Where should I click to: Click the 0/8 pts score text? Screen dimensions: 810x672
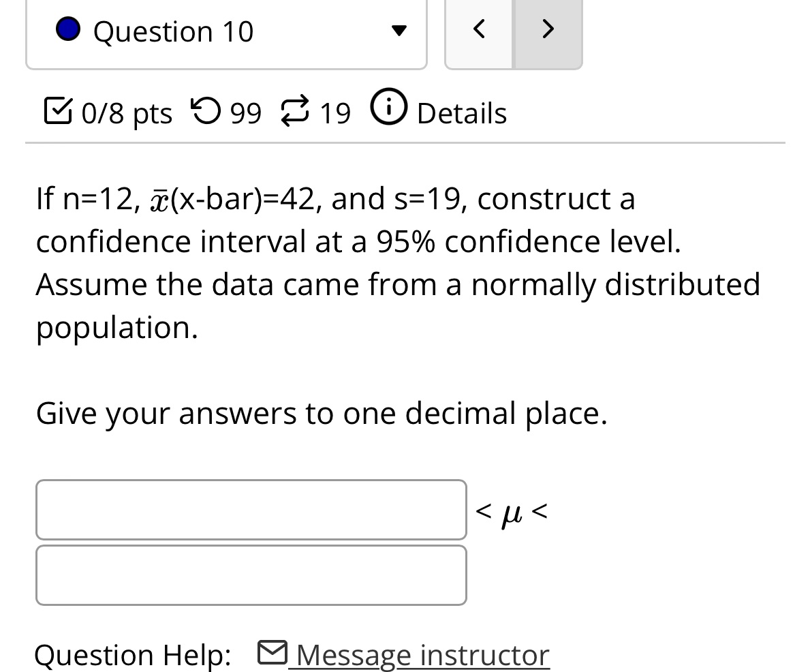point(126,112)
